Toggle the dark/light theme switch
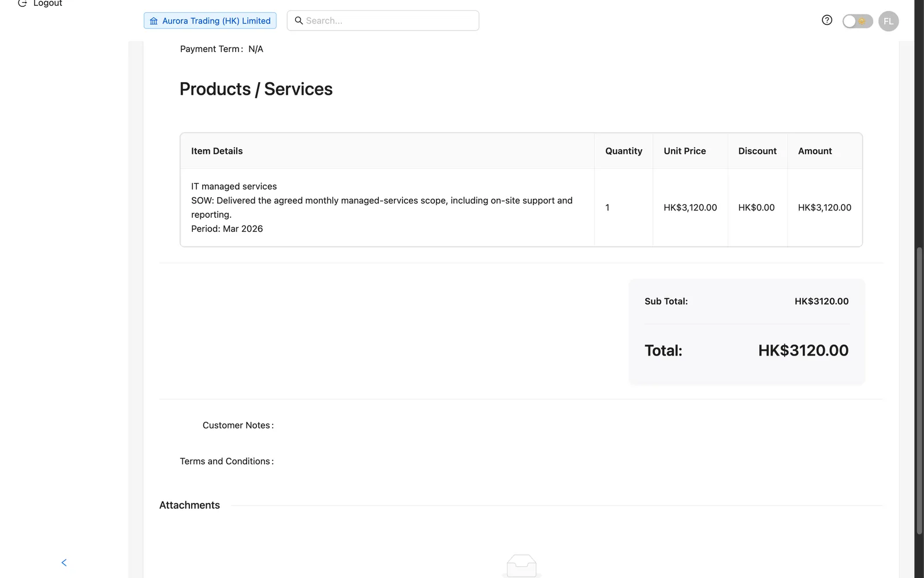Screen dimensions: 924x578 pos(858,21)
